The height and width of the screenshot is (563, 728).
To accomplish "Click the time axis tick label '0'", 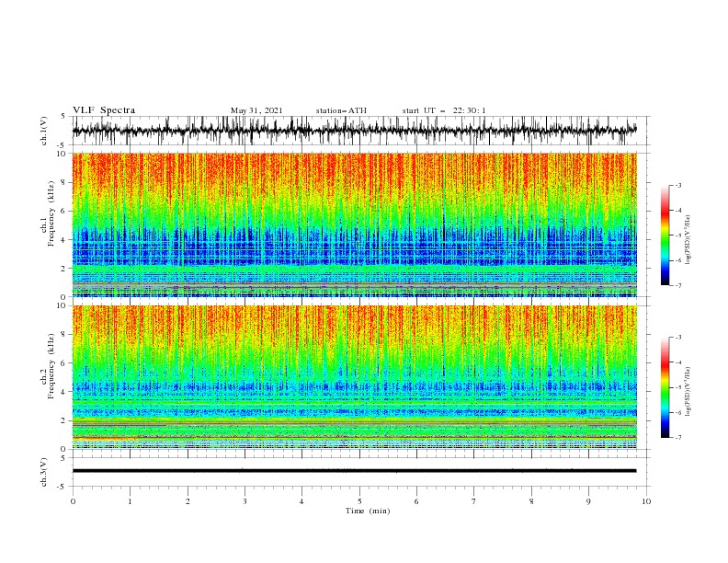I will 73,501.
